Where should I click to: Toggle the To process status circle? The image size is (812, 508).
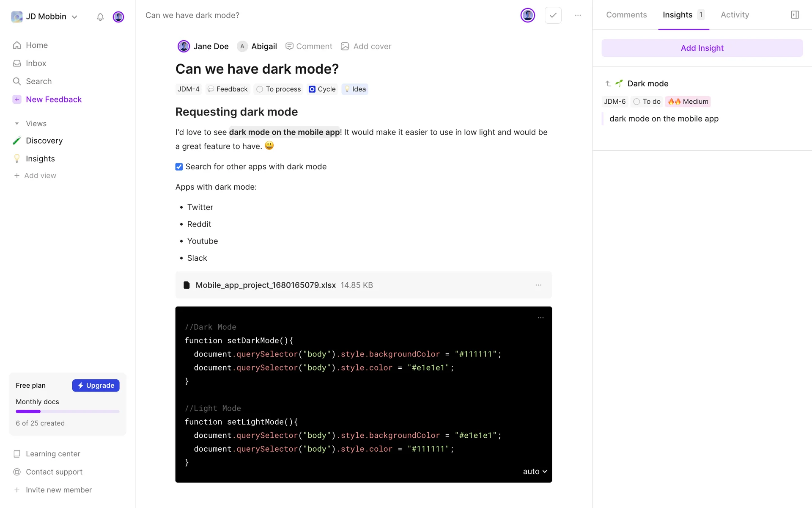tap(260, 89)
